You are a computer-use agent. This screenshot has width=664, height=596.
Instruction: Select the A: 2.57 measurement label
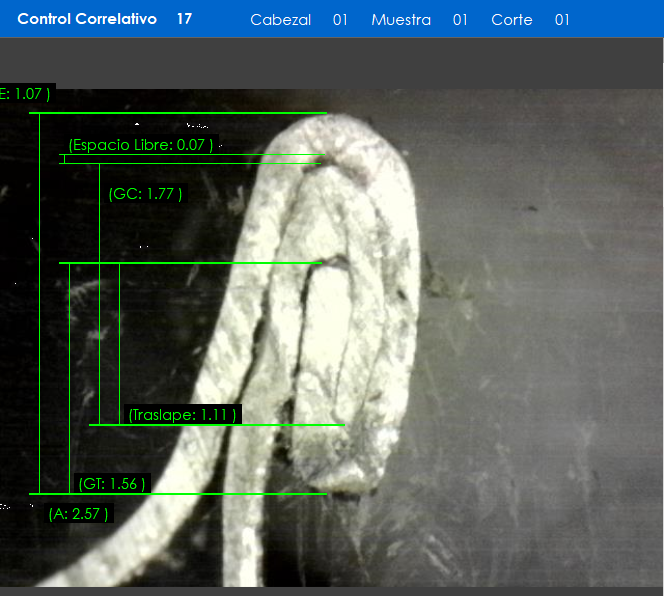pyautogui.click(x=78, y=514)
